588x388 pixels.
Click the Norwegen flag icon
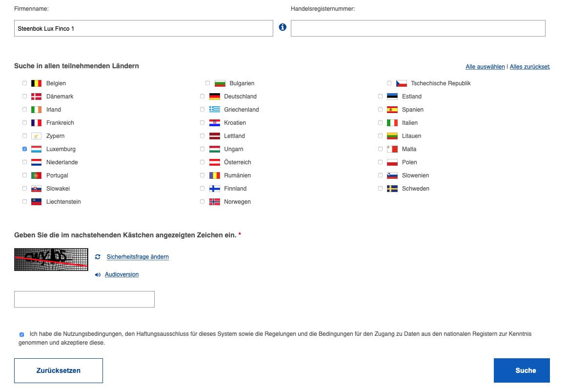(x=214, y=201)
